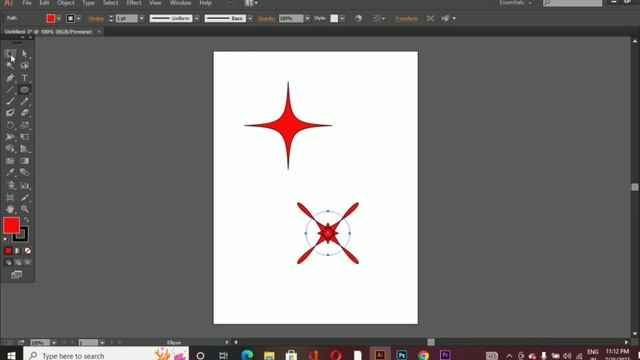The height and width of the screenshot is (360, 640).
Task: Switch to Draw Inside mode
Action: 27,262
